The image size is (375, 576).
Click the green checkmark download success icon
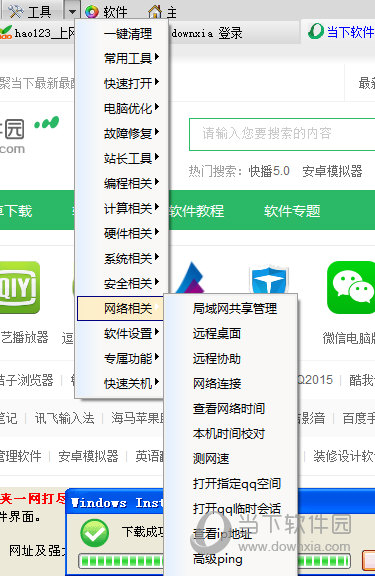pyautogui.click(x=94, y=533)
